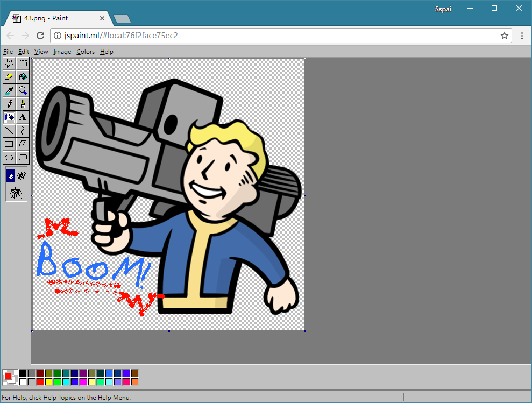Expand the Colors menu

tap(86, 52)
